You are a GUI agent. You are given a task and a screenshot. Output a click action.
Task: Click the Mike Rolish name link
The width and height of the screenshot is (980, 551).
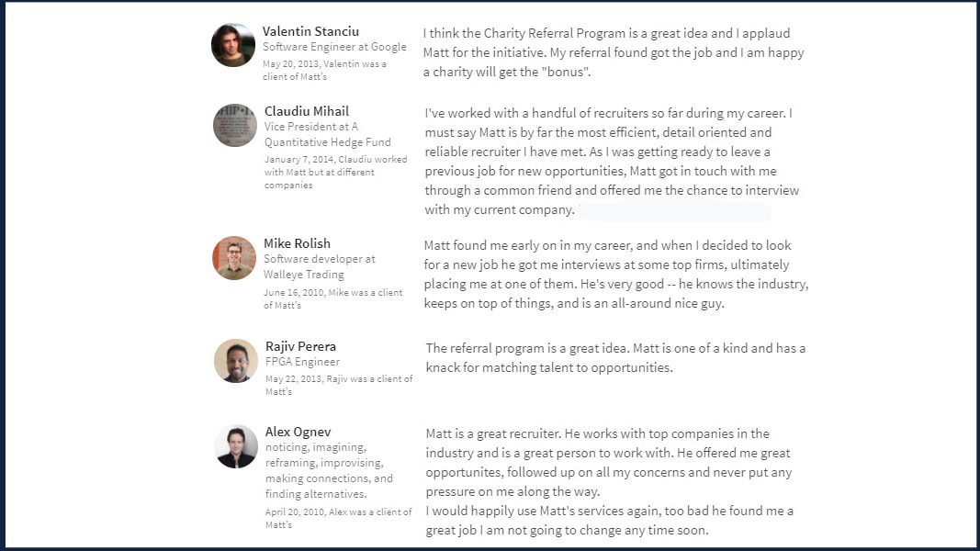pos(297,243)
